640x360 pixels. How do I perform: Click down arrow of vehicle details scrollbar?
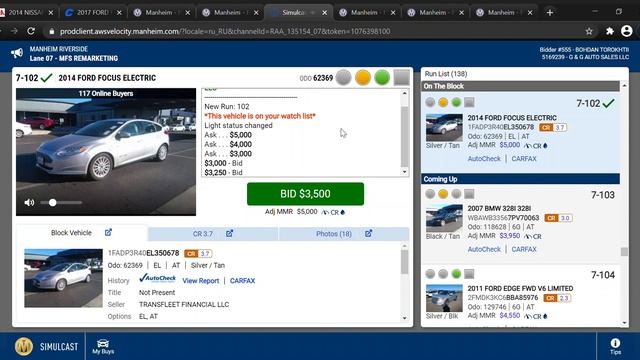point(404,318)
